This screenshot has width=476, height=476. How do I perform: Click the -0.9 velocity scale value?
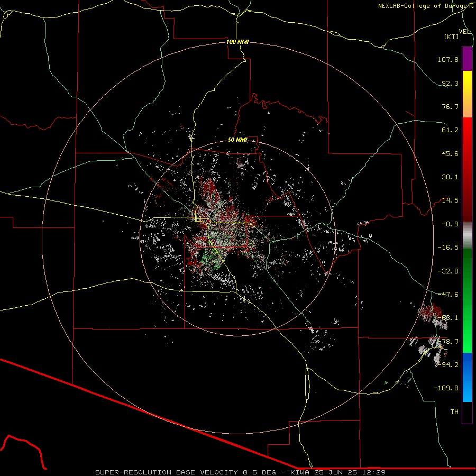tap(450, 224)
